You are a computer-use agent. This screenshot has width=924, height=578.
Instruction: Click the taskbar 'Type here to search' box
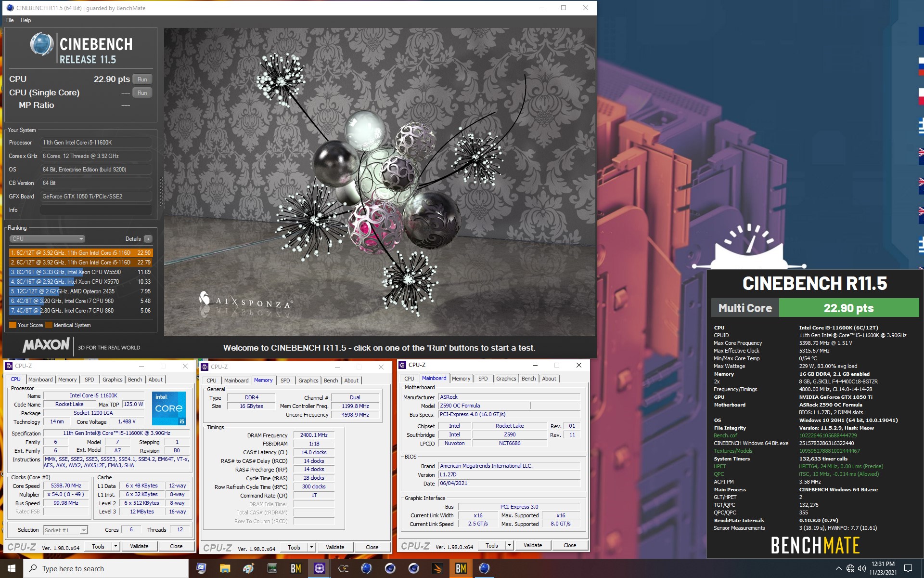click(106, 568)
